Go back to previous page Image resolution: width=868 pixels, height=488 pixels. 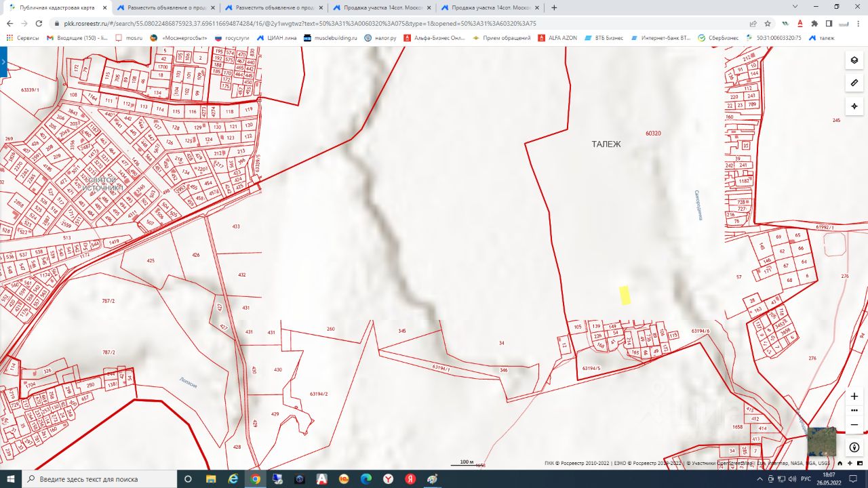pos(9,23)
